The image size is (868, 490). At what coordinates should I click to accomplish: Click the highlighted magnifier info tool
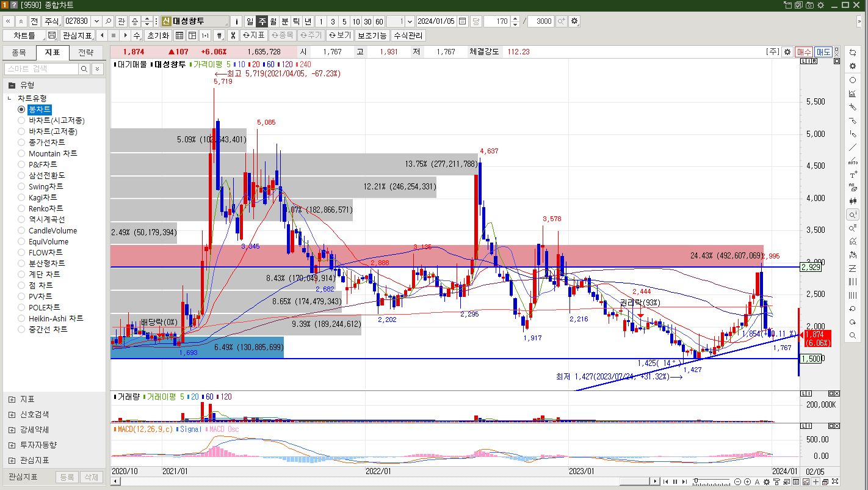click(853, 214)
